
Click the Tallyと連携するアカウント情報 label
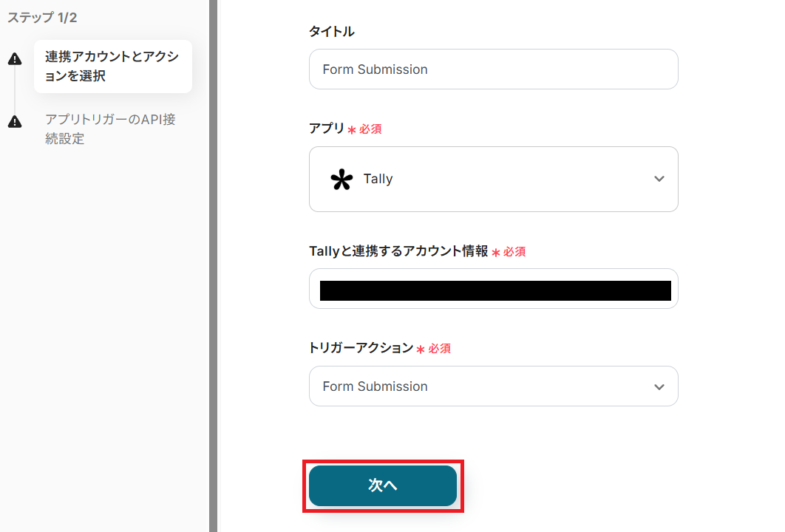coord(398,251)
